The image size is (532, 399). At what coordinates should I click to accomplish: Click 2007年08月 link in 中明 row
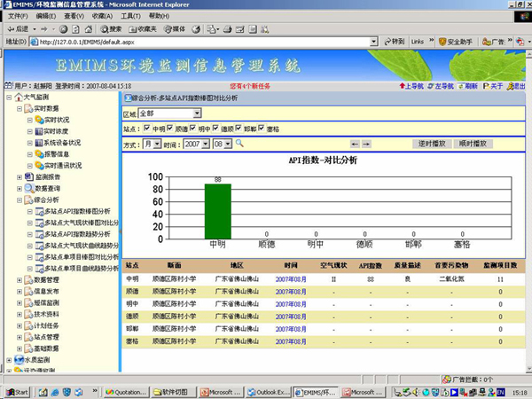291,279
